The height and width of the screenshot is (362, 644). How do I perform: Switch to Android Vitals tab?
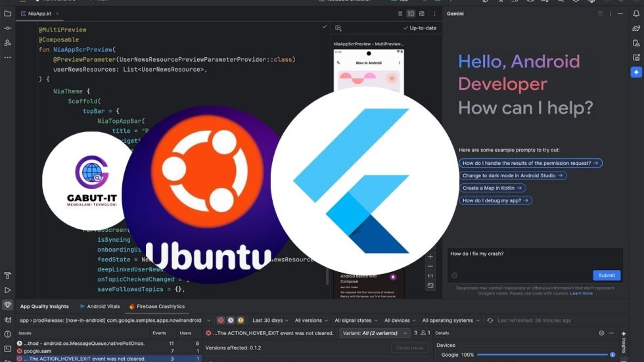pyautogui.click(x=100, y=306)
